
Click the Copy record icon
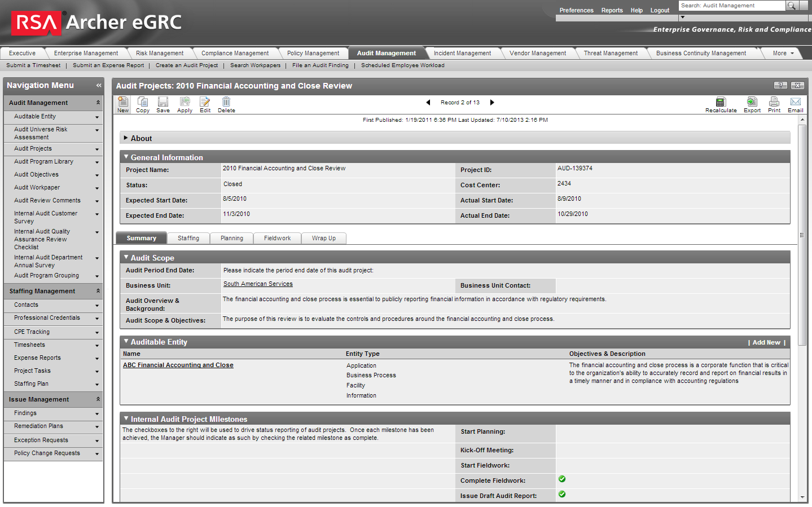(143, 102)
